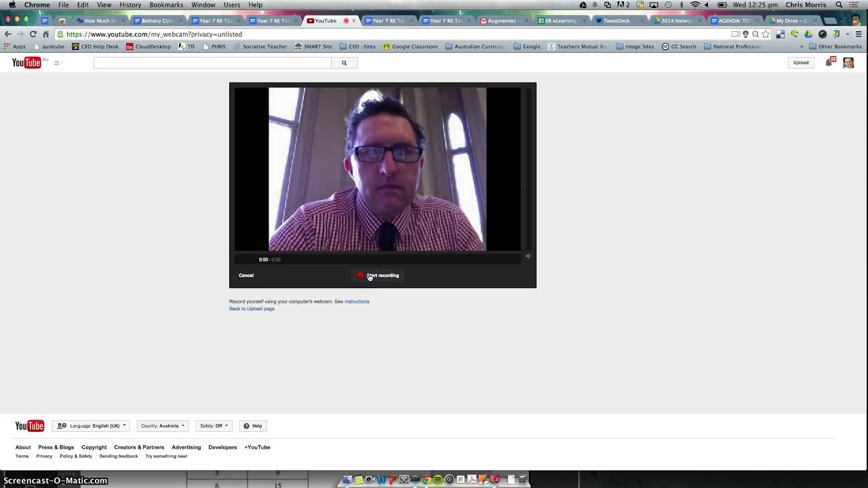Viewport: 868px width, 488px height.
Task: Open the notifications bell icon
Action: 829,62
